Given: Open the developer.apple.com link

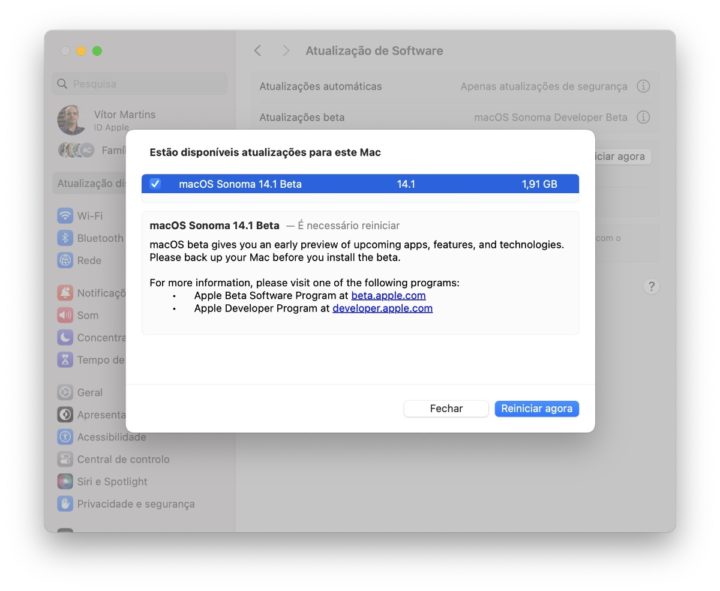Looking at the screenshot, I should tap(382, 308).
